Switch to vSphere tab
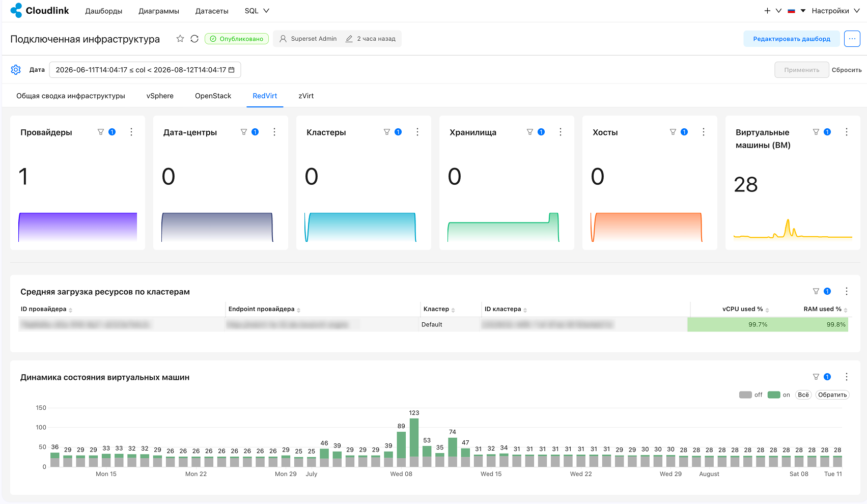This screenshot has height=504, width=867. click(x=160, y=96)
